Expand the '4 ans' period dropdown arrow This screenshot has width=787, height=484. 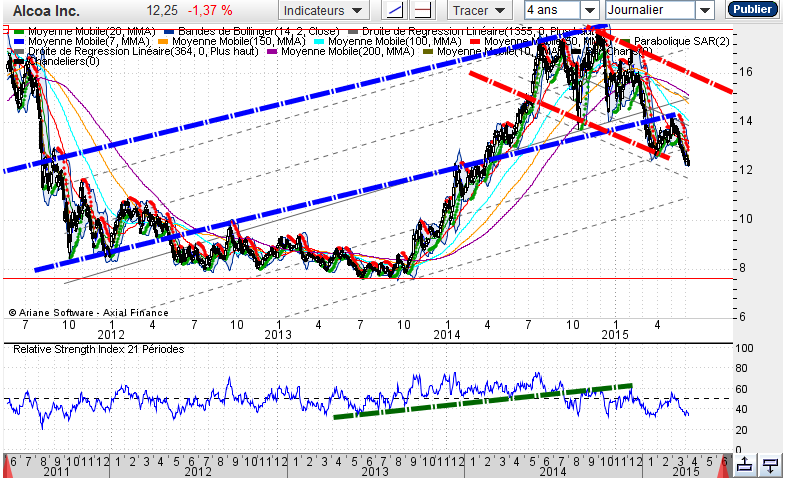coord(590,10)
